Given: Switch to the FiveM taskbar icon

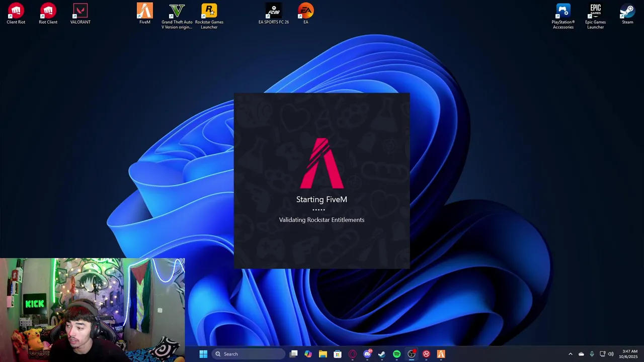Looking at the screenshot, I should coord(441,354).
